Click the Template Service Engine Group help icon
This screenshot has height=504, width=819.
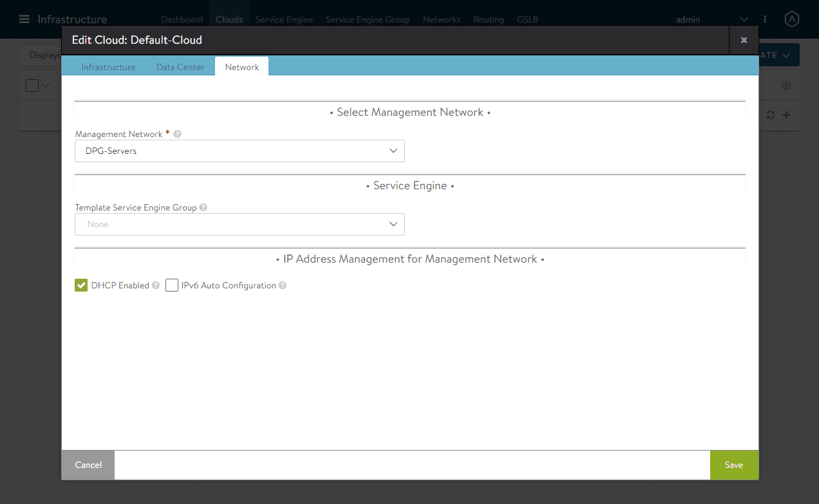[x=203, y=208]
